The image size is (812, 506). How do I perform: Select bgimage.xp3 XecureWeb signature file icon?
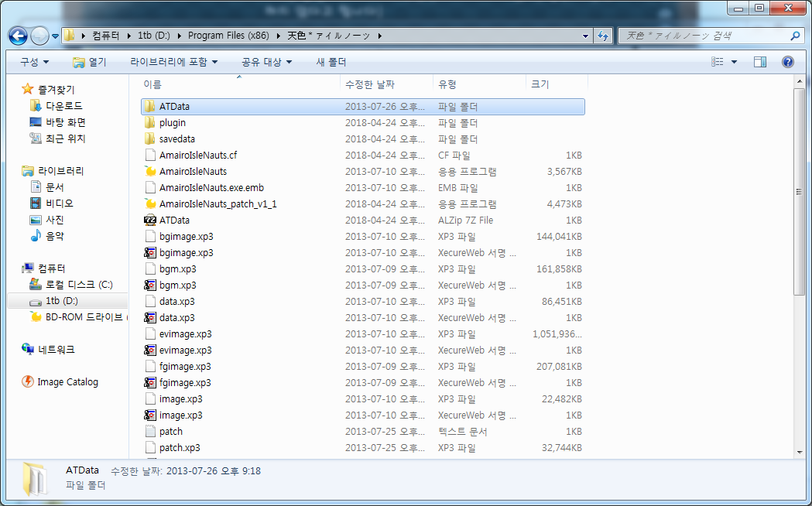click(149, 252)
